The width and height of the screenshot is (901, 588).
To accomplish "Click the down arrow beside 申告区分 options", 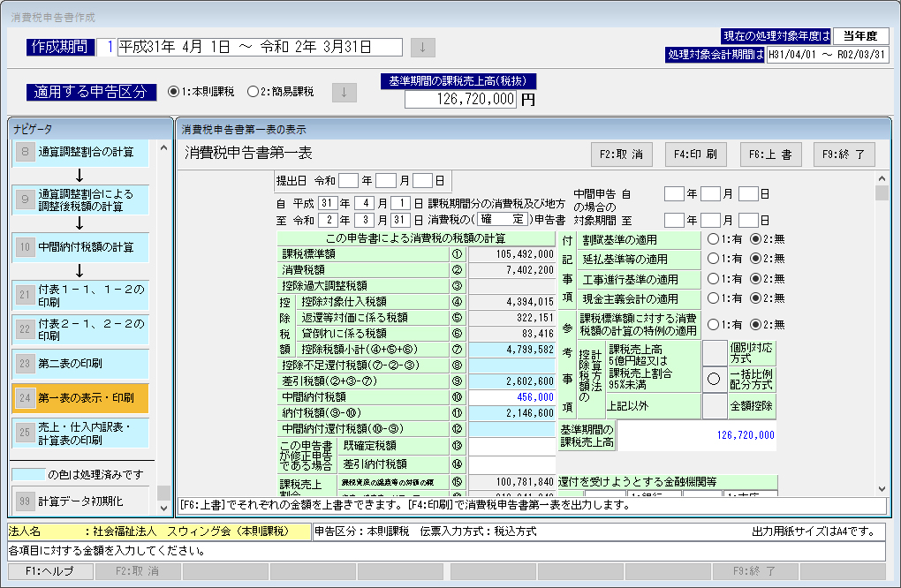I will click(344, 91).
